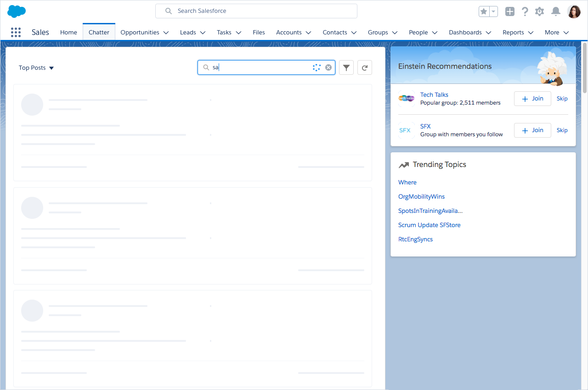588x390 pixels.
Task: Click the Favorites star icon
Action: pyautogui.click(x=484, y=11)
